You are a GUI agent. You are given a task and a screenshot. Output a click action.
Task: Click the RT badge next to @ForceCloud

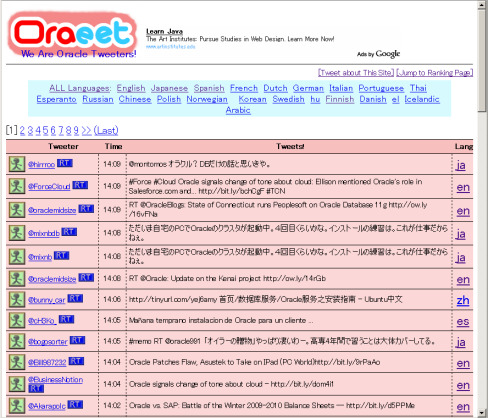(x=80, y=185)
